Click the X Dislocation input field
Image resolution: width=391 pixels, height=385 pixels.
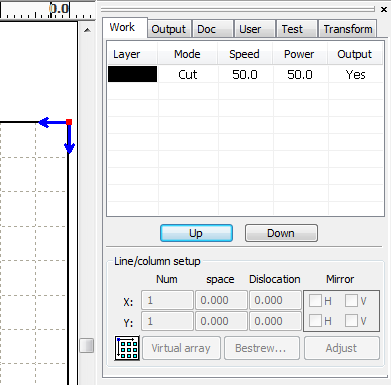(275, 300)
